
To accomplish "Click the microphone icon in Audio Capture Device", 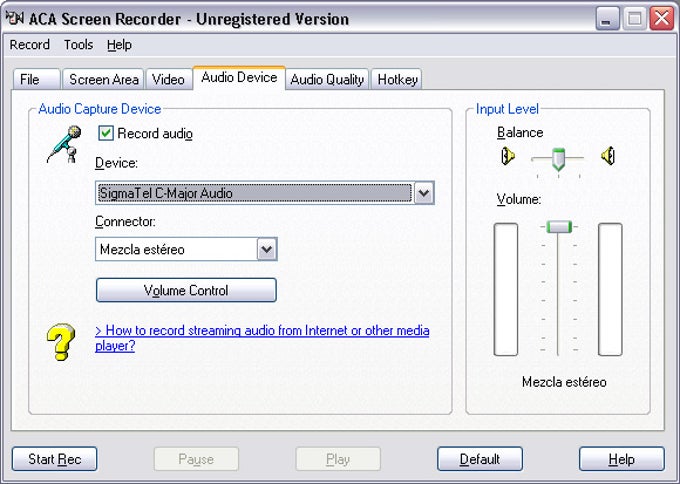I will pyautogui.click(x=64, y=144).
